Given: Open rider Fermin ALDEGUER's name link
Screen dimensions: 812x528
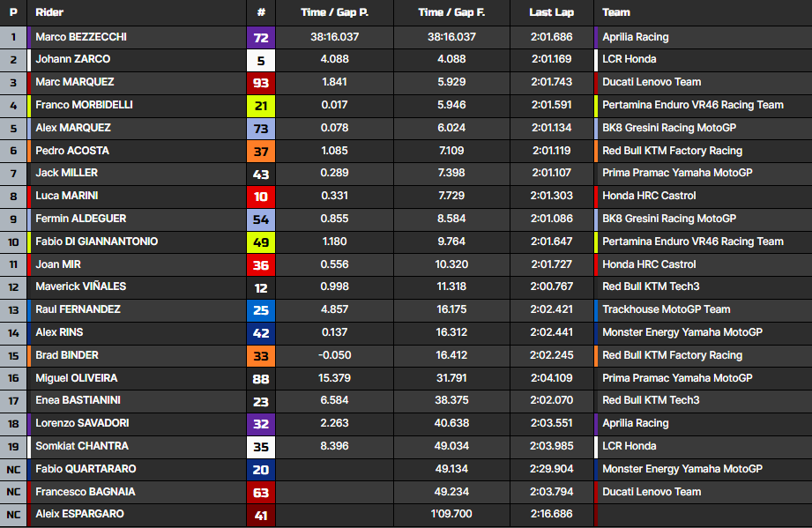Looking at the screenshot, I should pyautogui.click(x=80, y=219).
